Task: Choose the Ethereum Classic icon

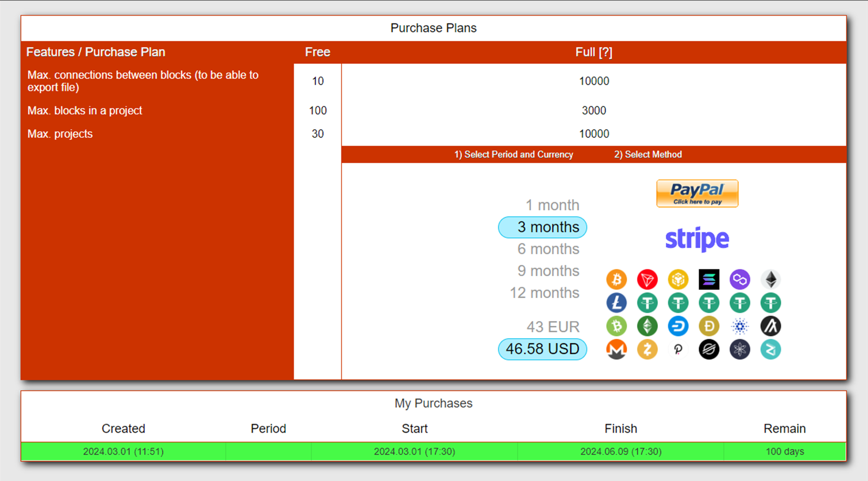Action: coord(647,326)
